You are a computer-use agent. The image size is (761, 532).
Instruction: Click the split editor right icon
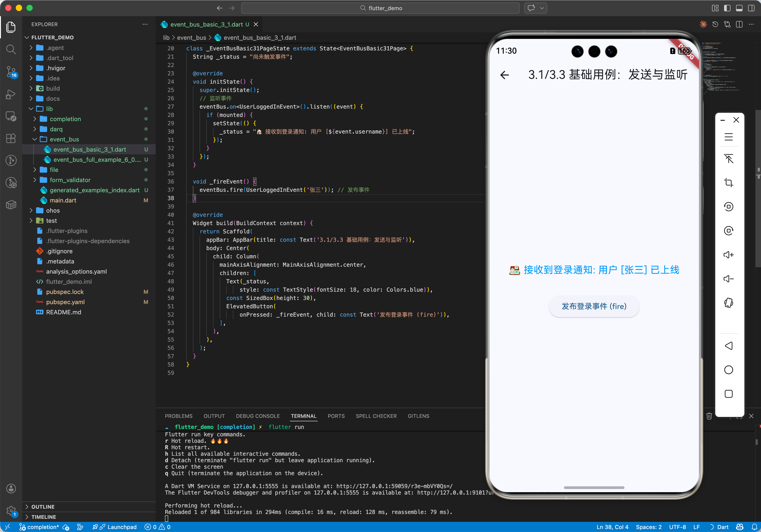click(739, 24)
